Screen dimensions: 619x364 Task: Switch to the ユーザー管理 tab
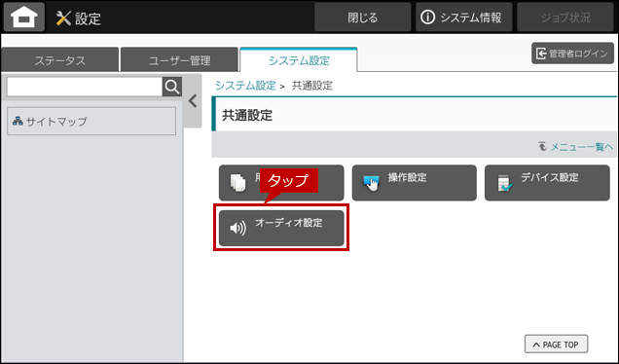tap(179, 59)
